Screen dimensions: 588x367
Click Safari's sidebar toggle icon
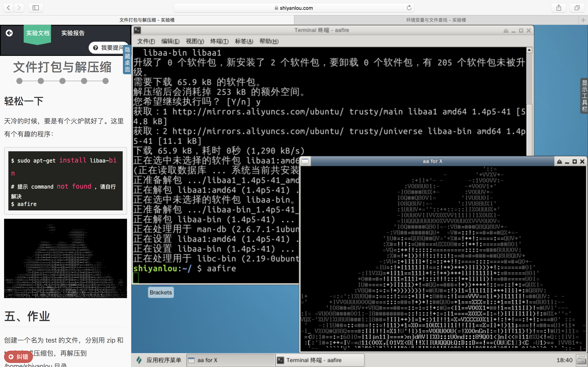point(36,8)
